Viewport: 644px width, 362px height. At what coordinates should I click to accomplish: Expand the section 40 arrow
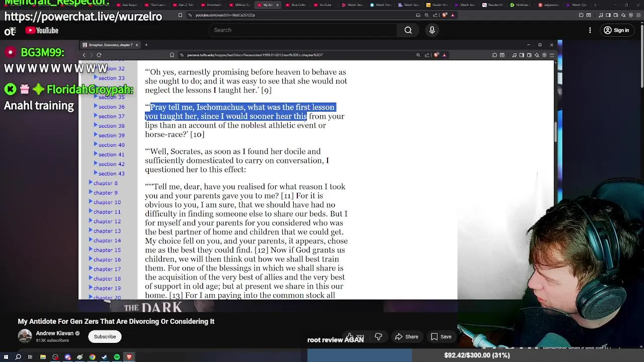pyautogui.click(x=96, y=144)
